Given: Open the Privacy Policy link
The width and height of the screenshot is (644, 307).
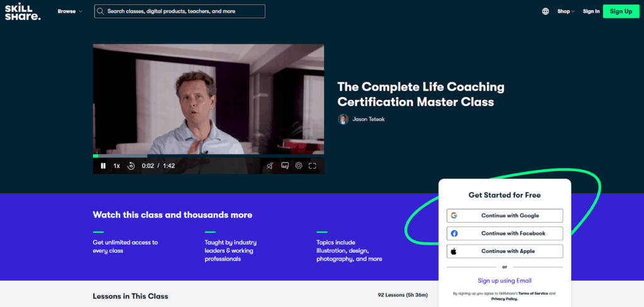Looking at the screenshot, I should coord(504,299).
